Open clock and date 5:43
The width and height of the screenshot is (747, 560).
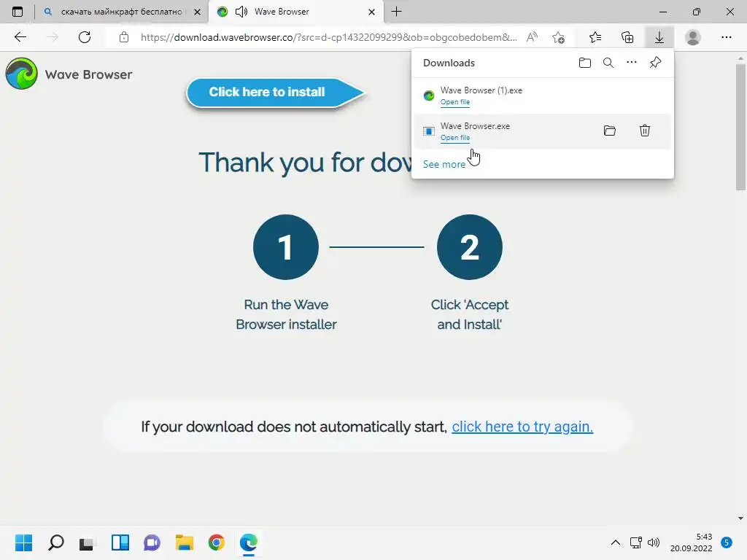click(x=692, y=542)
